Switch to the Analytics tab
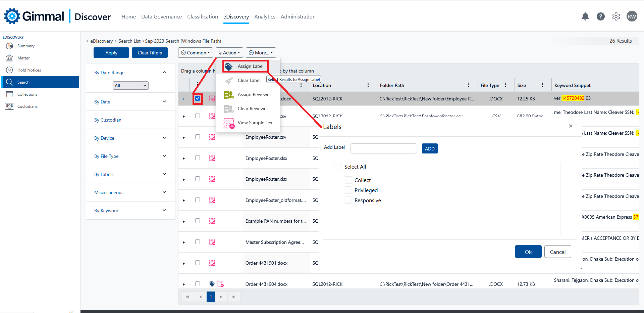Image resolution: width=644 pixels, height=313 pixels. [265, 17]
